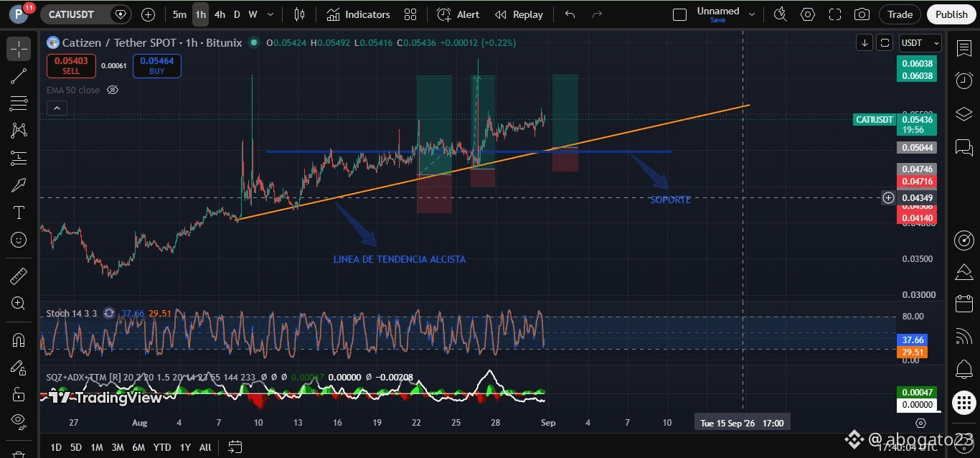Open the alerts alarm clock panel
Image resolution: width=980 pixels, height=458 pixels.
click(964, 80)
